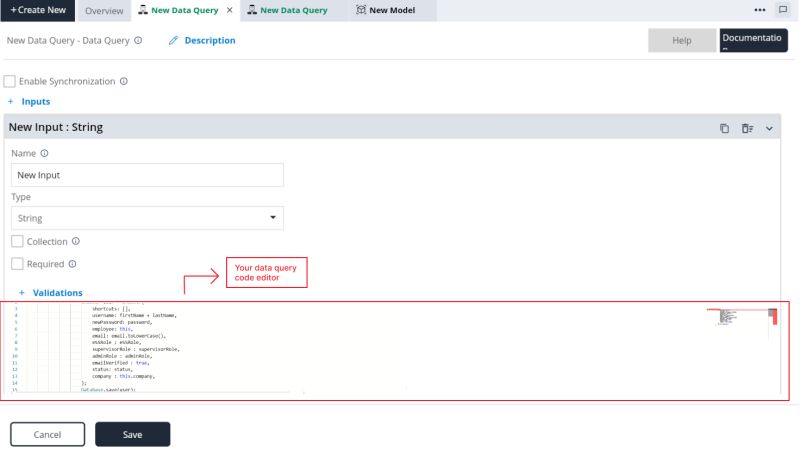The height and width of the screenshot is (463, 800).
Task: Click plus icon to add Inputs
Action: click(x=10, y=102)
